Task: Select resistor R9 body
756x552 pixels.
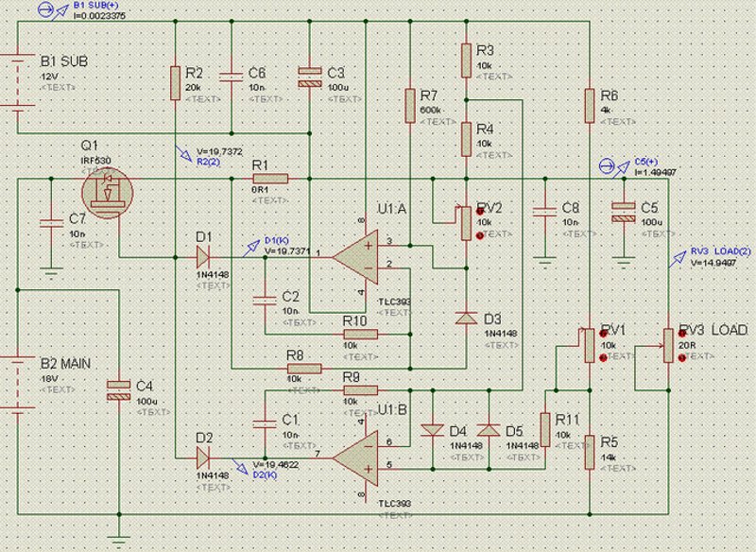Action: [360, 390]
